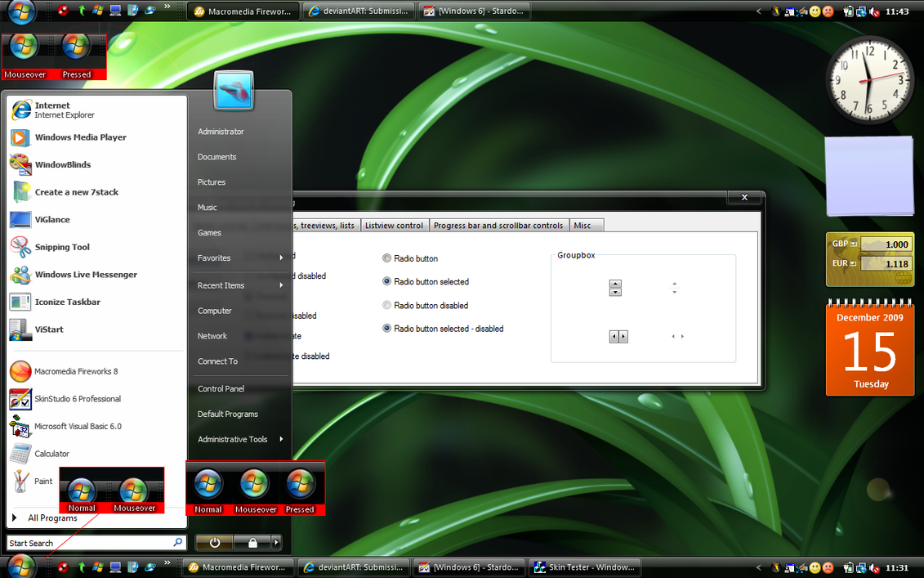
Task: Switch to Skin Tester window on bottom taskbar
Action: pyautogui.click(x=585, y=567)
